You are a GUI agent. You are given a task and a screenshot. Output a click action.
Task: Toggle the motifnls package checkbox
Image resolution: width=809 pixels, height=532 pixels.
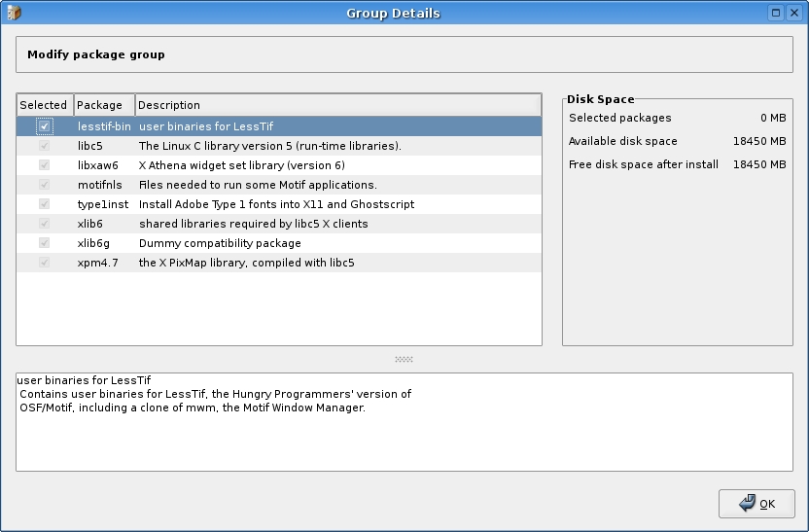(45, 185)
